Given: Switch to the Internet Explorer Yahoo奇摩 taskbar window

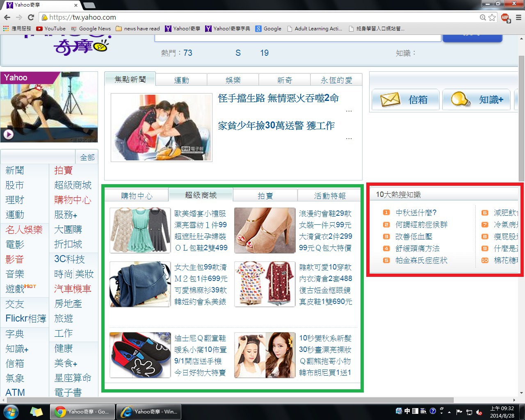Looking at the screenshot, I should (x=149, y=412).
